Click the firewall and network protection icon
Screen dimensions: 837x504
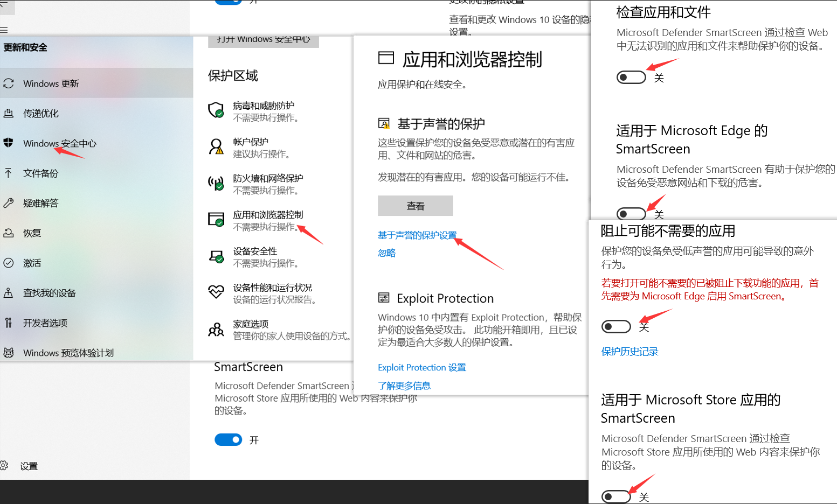[x=216, y=183]
